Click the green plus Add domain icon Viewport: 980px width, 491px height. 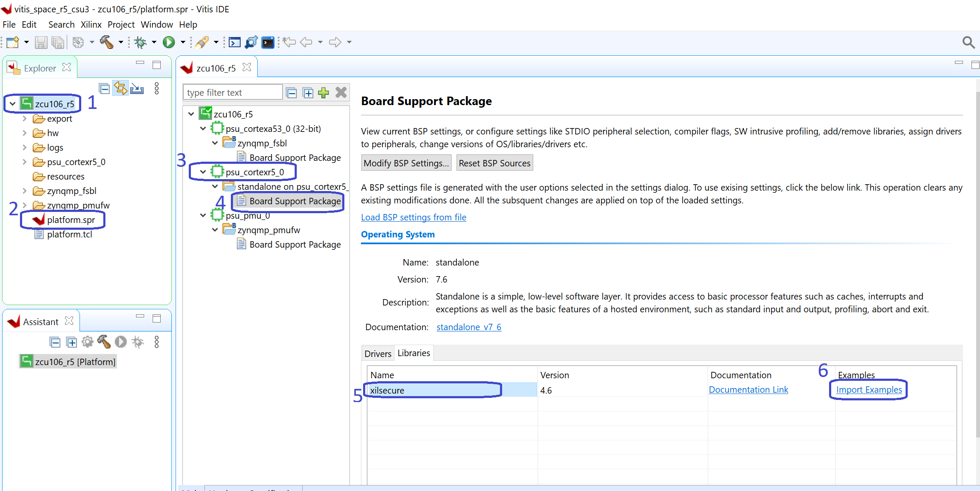click(324, 92)
